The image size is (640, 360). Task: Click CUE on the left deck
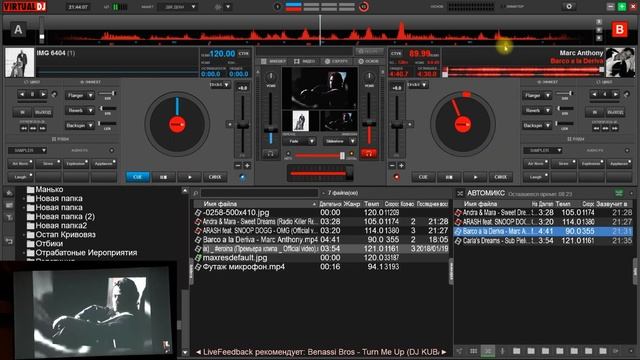[x=137, y=177]
